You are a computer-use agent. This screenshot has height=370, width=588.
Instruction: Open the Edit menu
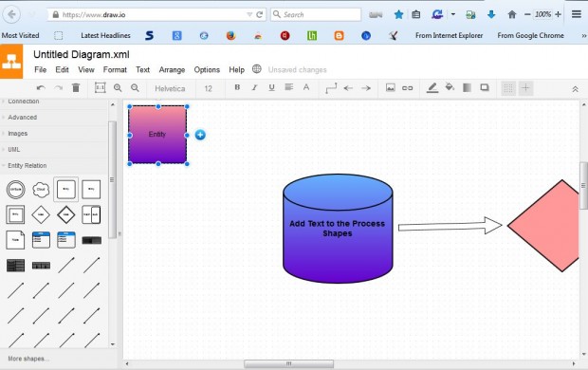(x=62, y=69)
